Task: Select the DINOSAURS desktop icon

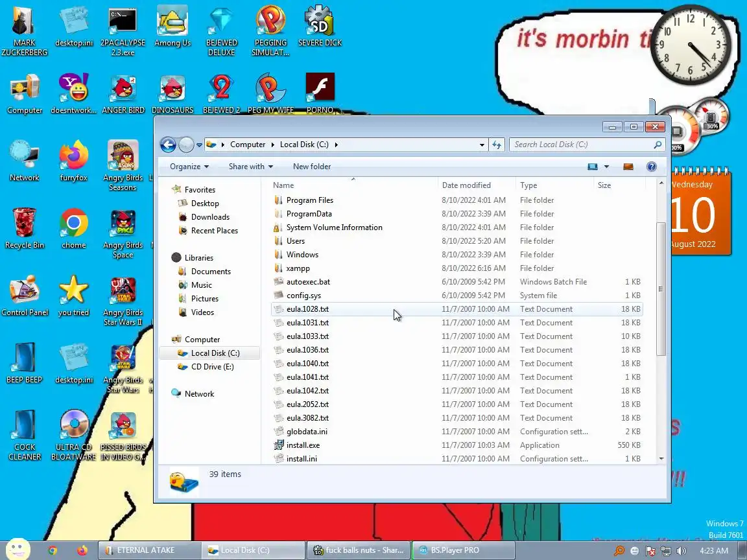Action: pos(172,94)
